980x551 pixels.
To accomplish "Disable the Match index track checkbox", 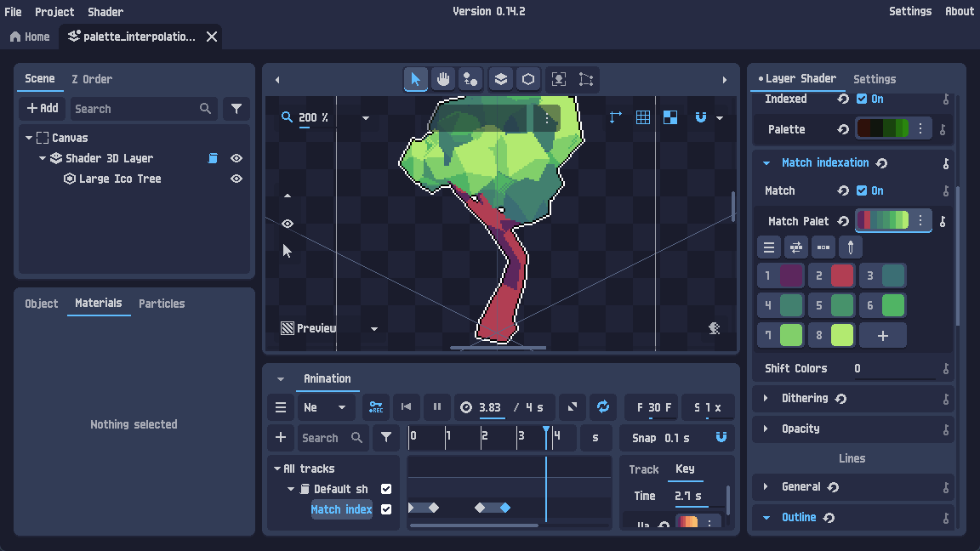I will point(386,509).
